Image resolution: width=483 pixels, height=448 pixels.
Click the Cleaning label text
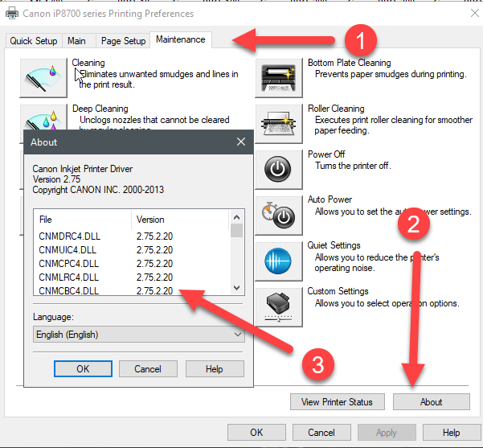[x=88, y=63]
